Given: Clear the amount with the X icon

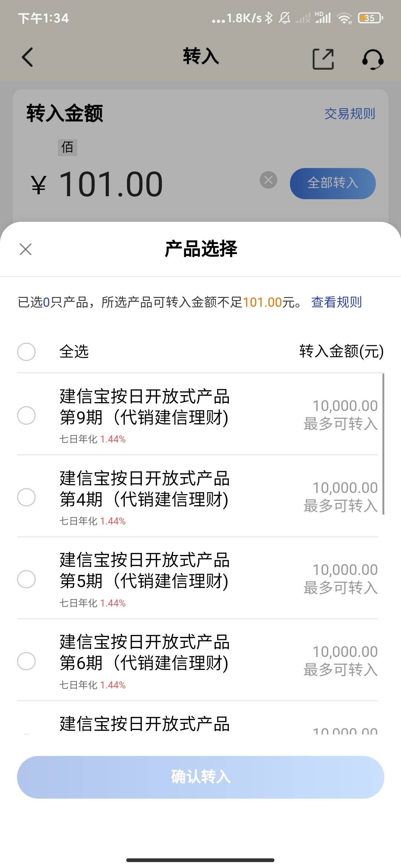Looking at the screenshot, I should click(268, 180).
